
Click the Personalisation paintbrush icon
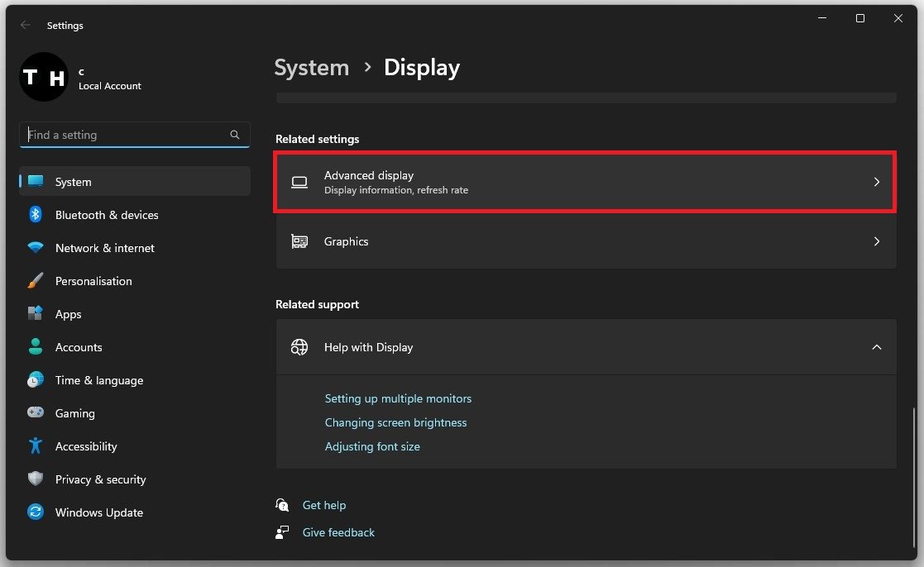tap(36, 281)
